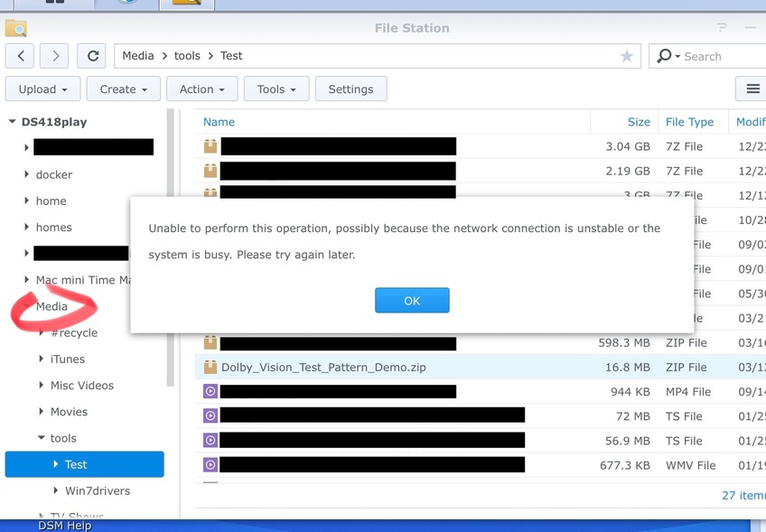Click the 16.8 MB size cell

pos(628,368)
